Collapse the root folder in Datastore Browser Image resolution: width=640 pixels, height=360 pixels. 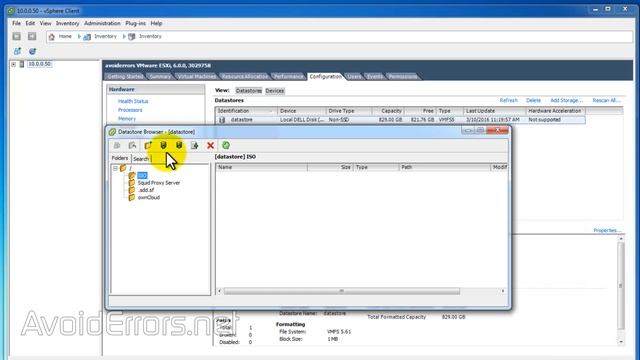(116, 168)
